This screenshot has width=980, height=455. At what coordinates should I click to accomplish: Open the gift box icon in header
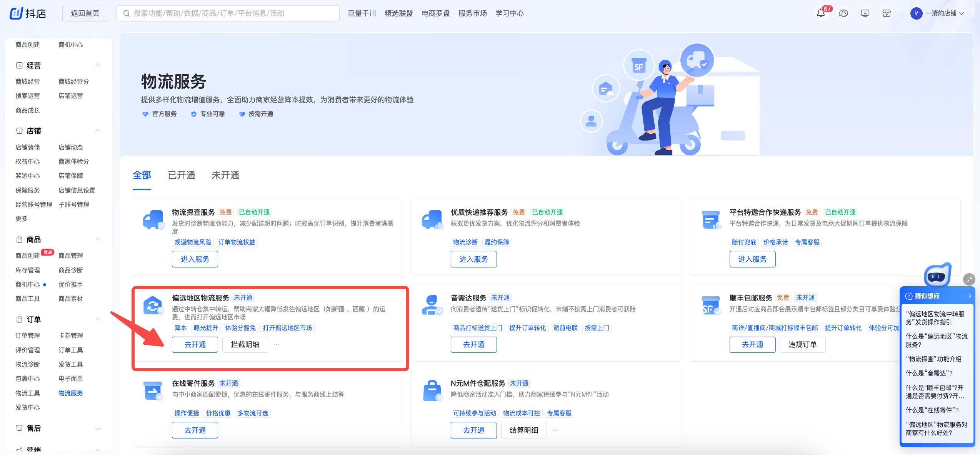tap(887, 13)
